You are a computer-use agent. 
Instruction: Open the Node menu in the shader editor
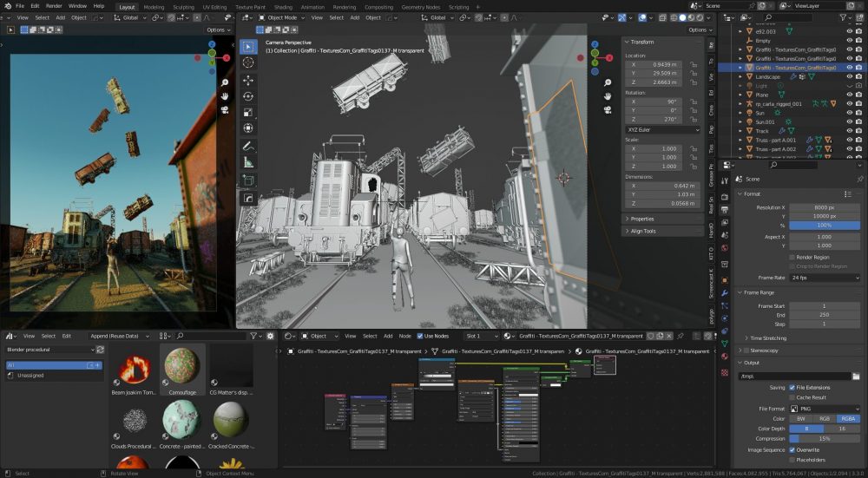pyautogui.click(x=405, y=336)
